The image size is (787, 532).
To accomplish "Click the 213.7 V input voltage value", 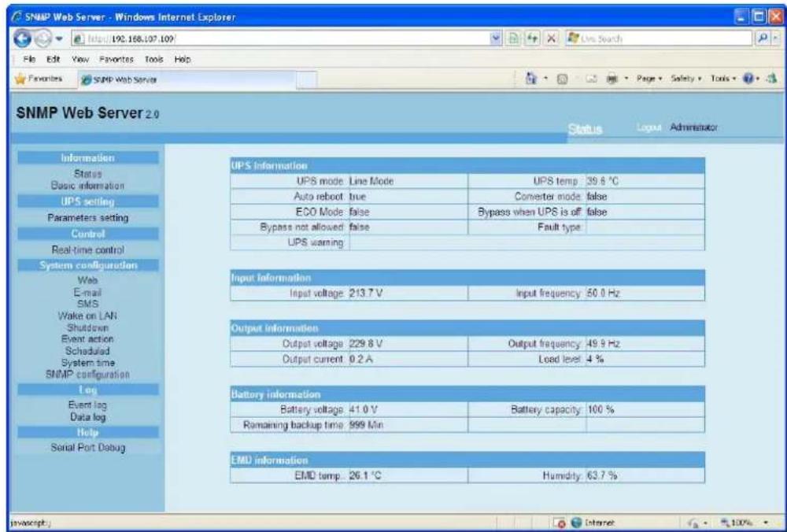I will [x=366, y=294].
